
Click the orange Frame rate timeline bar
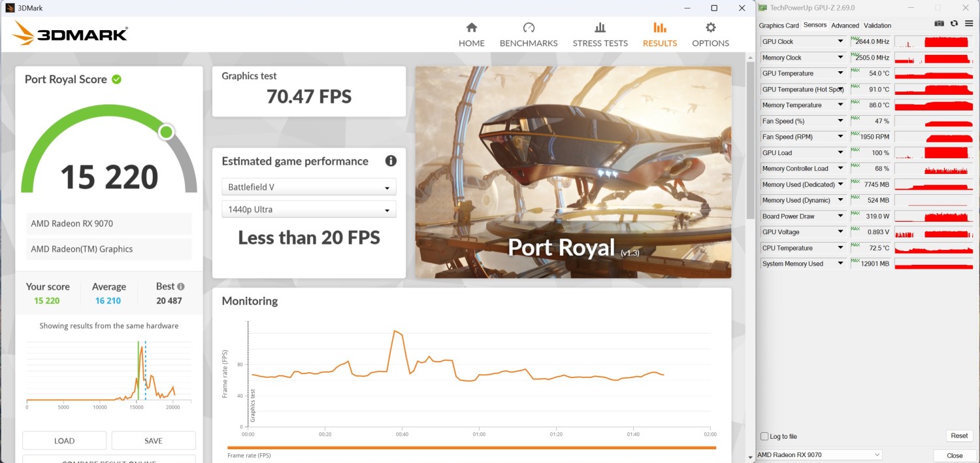pyautogui.click(x=472, y=447)
